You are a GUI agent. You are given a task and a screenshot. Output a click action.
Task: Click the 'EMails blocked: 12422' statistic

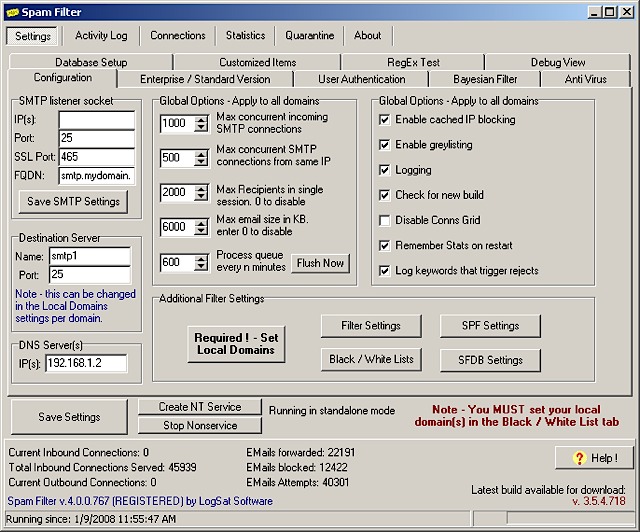[297, 467]
